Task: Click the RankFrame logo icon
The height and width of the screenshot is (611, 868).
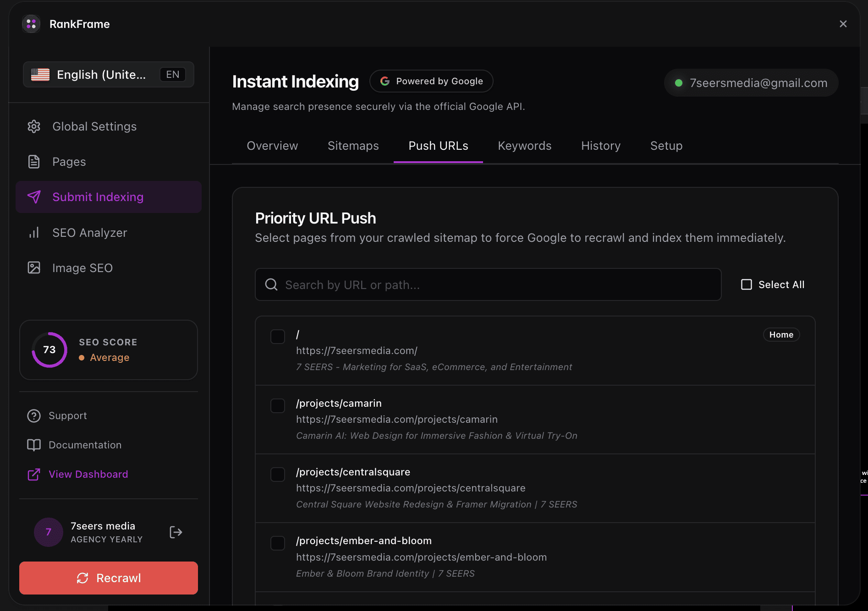Action: [x=31, y=24]
